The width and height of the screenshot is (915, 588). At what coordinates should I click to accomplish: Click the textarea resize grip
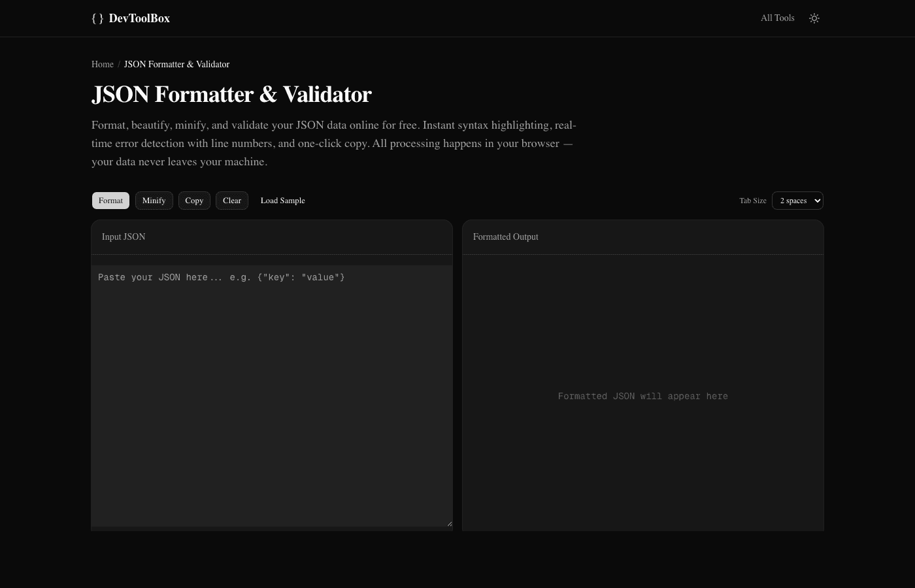click(x=450, y=522)
